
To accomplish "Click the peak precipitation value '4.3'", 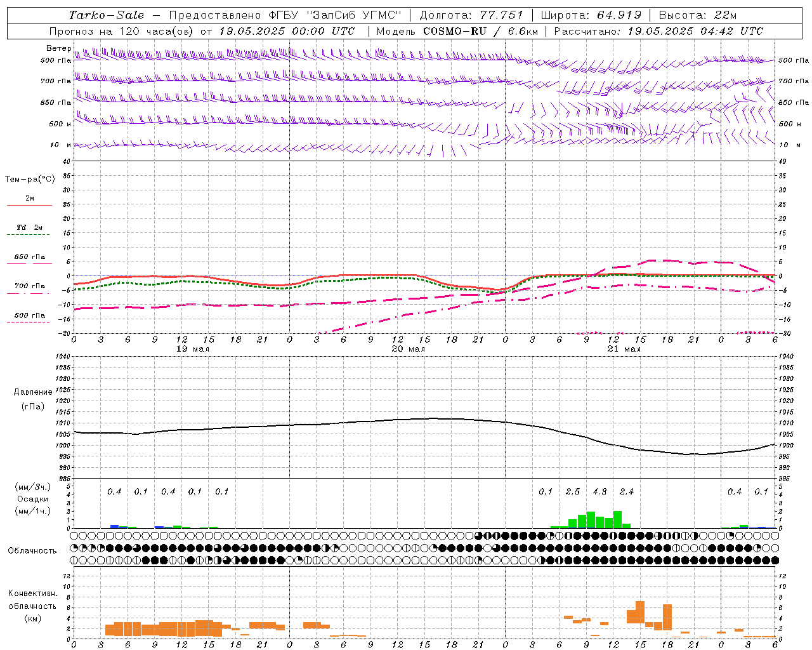I will tap(599, 491).
